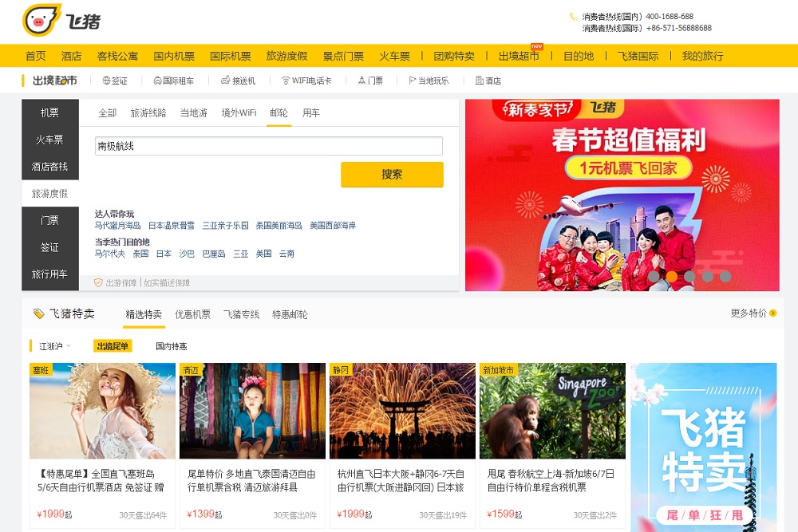
Task: Open the 飞猪特卖 尾单狂甩 side banner
Action: [704, 447]
